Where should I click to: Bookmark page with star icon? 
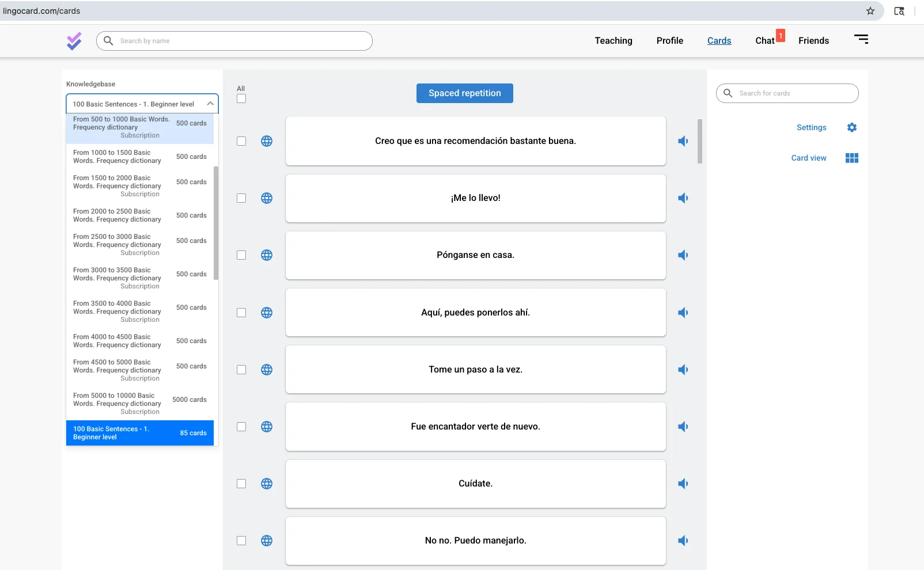point(870,11)
